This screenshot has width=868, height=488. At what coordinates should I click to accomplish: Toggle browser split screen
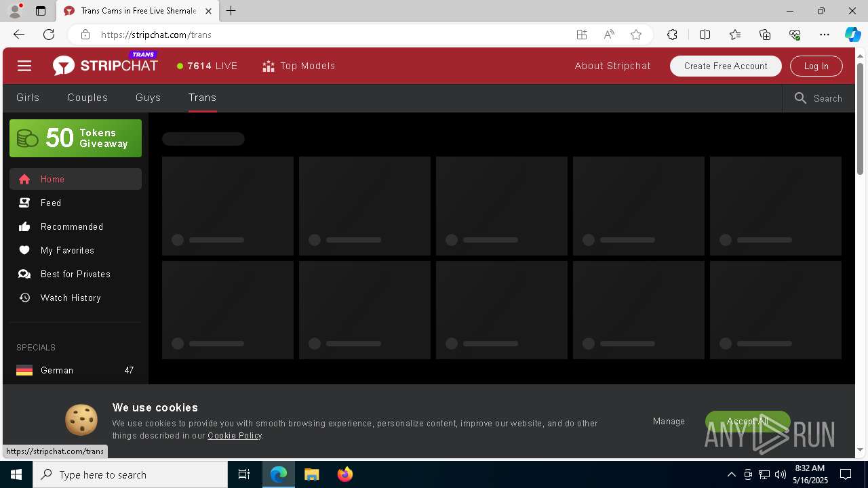coord(705,35)
